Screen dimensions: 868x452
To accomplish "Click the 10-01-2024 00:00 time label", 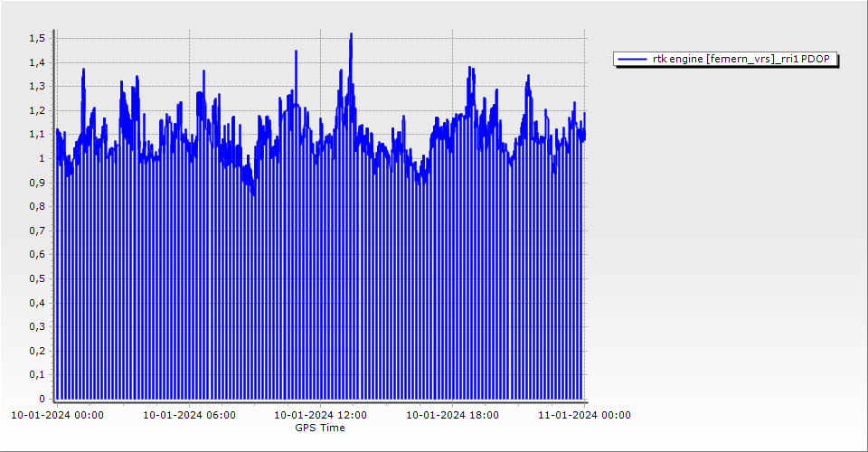I will (57, 415).
